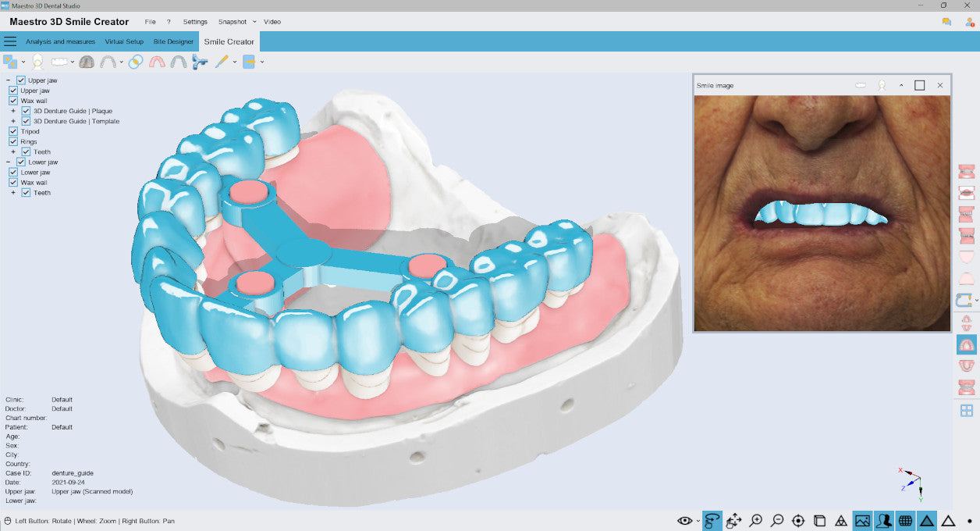Click the export arrow icon
Viewport: 980px width, 531px height.
click(249, 62)
